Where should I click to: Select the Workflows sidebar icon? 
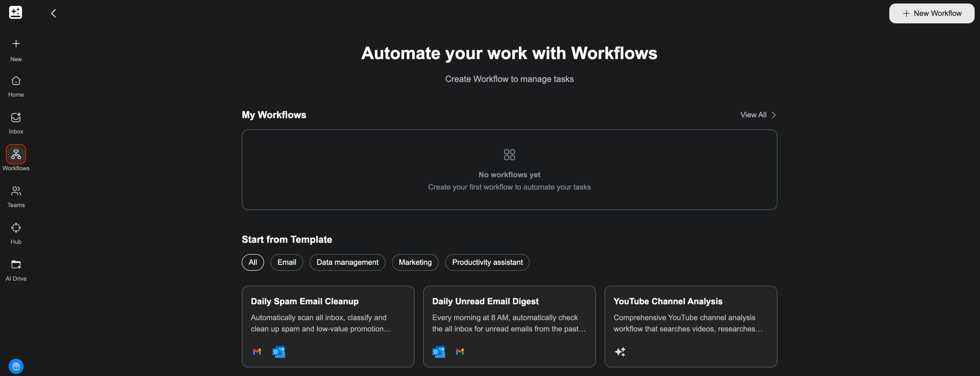(16, 154)
